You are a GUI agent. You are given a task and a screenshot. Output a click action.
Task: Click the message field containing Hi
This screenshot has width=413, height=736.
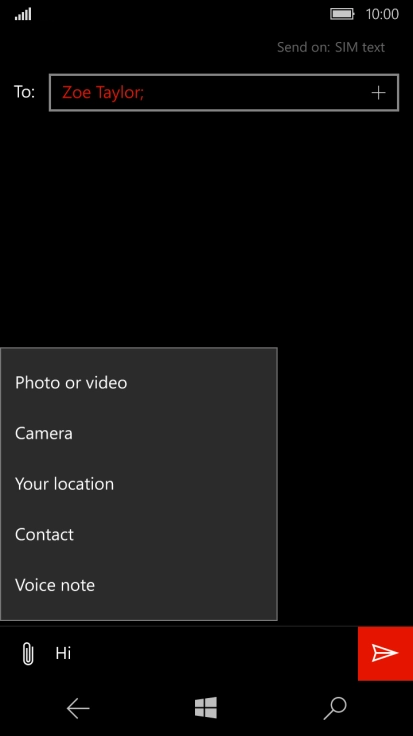click(202, 653)
